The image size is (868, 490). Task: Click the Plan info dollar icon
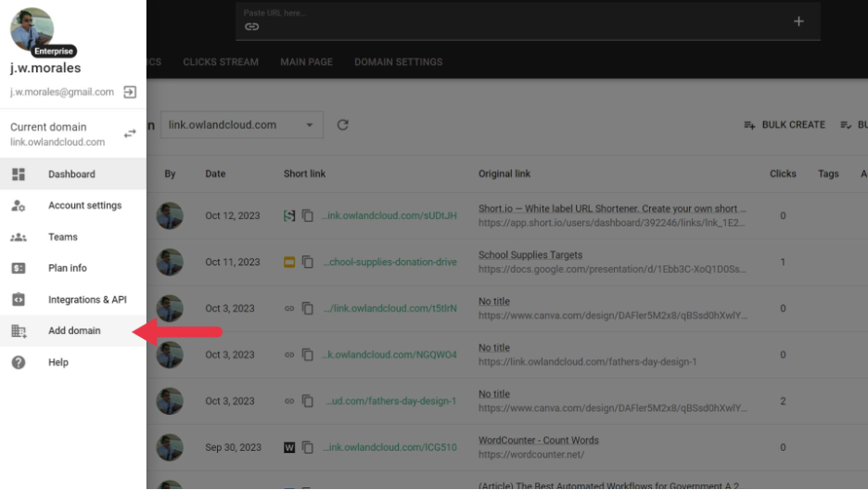coord(19,268)
